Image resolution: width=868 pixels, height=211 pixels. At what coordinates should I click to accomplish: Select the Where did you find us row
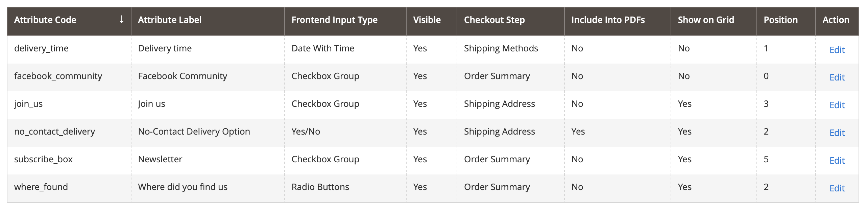pos(433,188)
